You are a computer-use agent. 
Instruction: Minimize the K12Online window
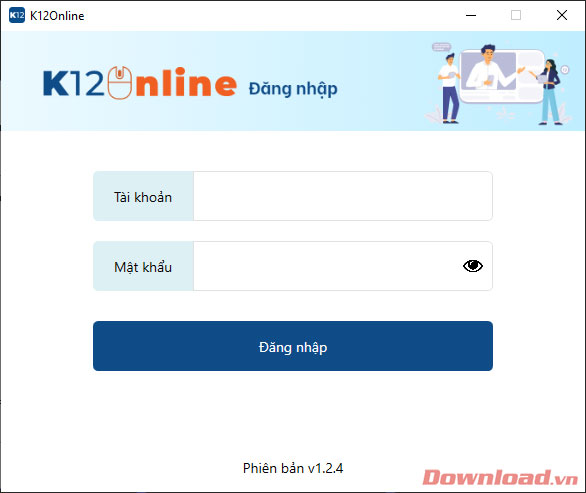pyautogui.click(x=471, y=15)
